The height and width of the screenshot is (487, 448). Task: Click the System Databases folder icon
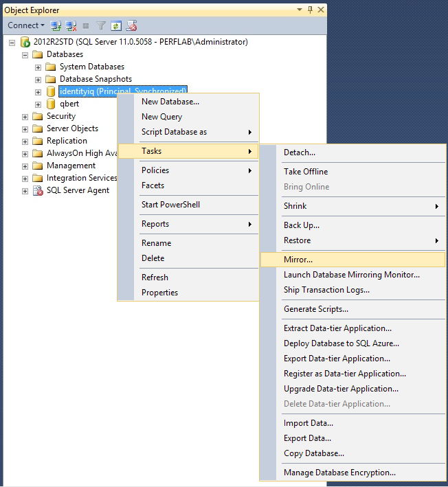tap(50, 67)
